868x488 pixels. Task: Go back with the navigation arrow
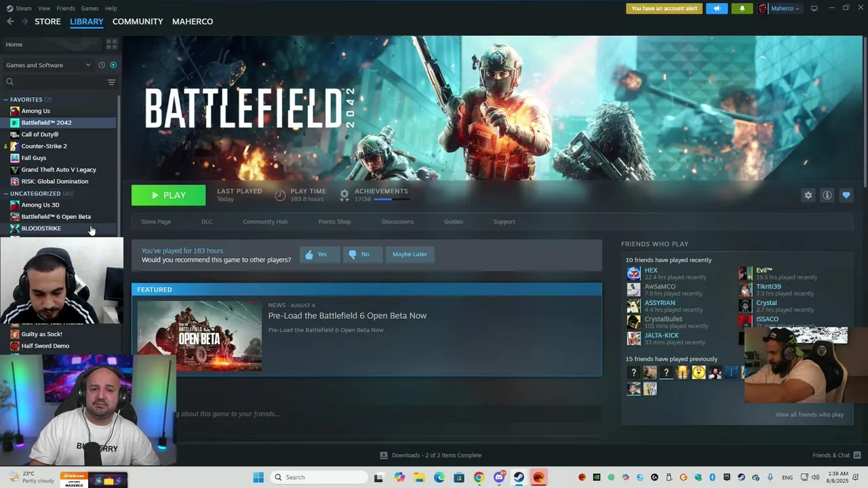[10, 22]
